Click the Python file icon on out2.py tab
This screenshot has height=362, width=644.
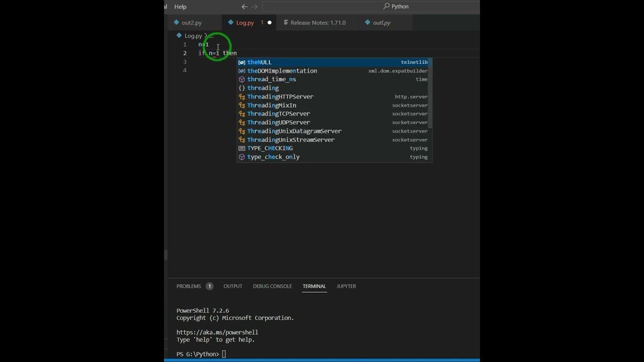coord(176,23)
